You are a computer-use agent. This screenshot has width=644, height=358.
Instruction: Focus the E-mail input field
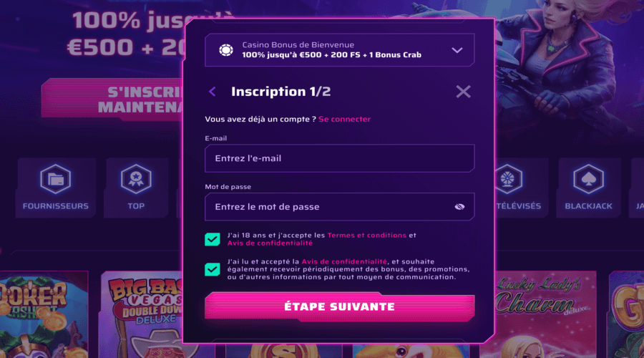340,158
